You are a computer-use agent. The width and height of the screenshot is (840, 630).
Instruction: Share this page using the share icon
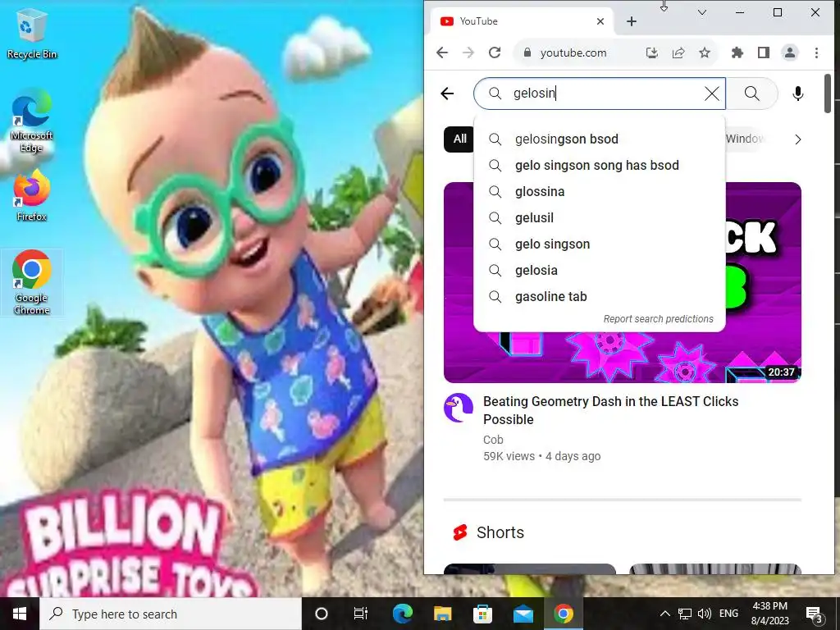pos(678,52)
